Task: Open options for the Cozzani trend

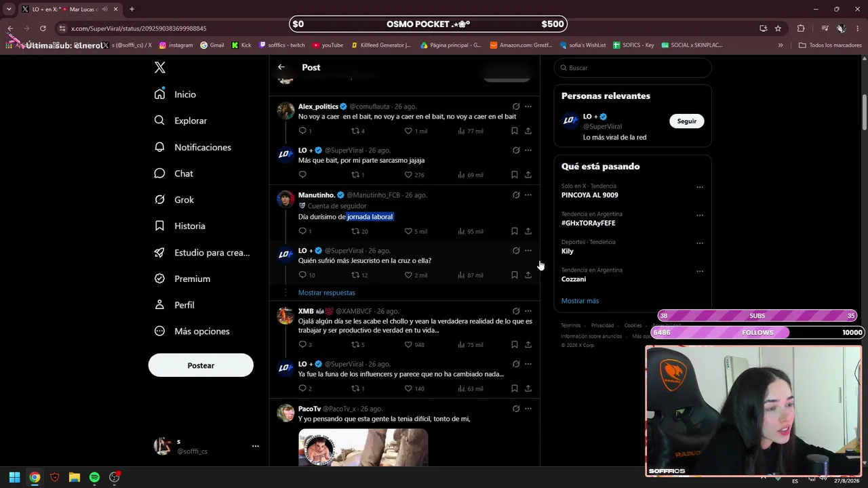Action: click(700, 271)
